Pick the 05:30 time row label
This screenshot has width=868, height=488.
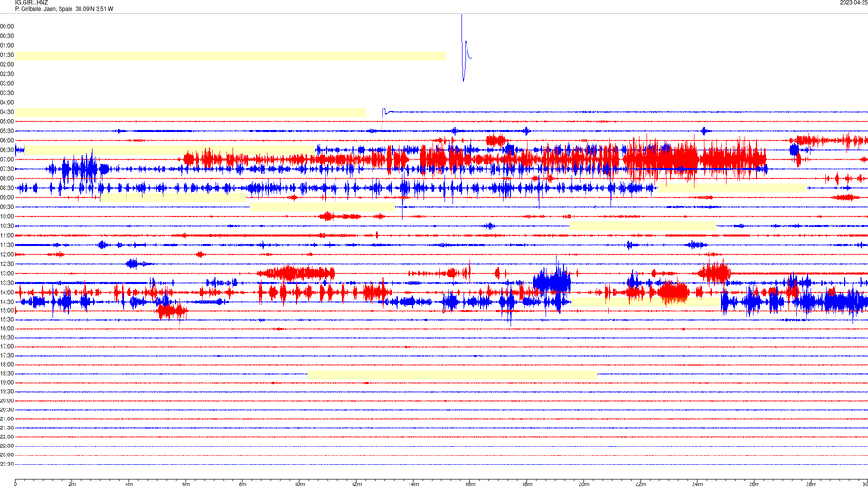(7, 130)
